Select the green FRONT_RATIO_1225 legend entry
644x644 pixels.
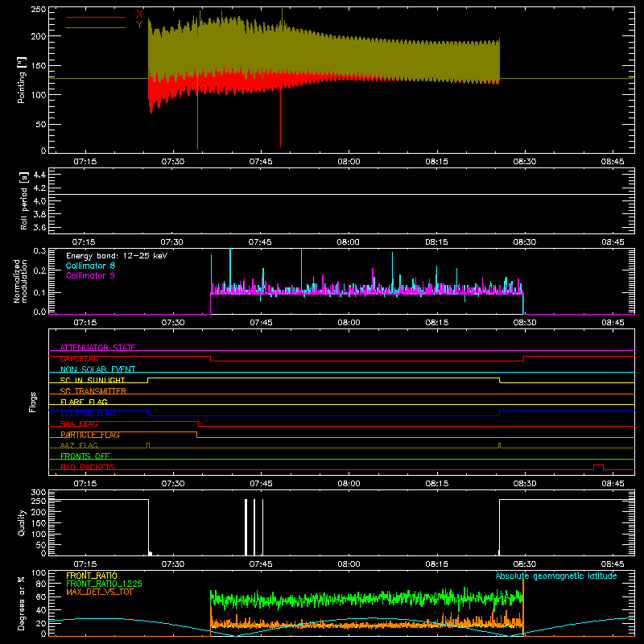(104, 584)
